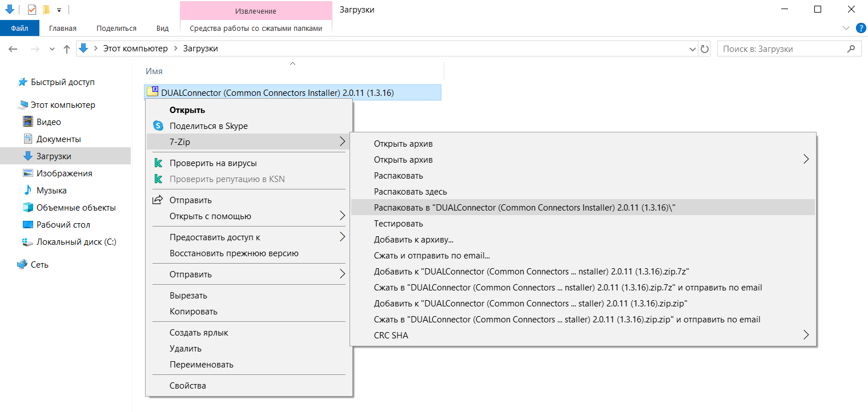Click the Skype icon next to Поделиться в Skype
The image size is (868, 412).
[158, 126]
